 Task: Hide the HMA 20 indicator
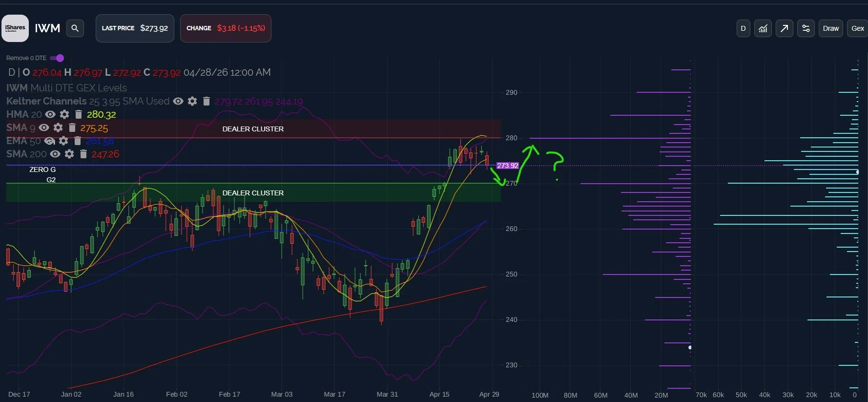(50, 114)
